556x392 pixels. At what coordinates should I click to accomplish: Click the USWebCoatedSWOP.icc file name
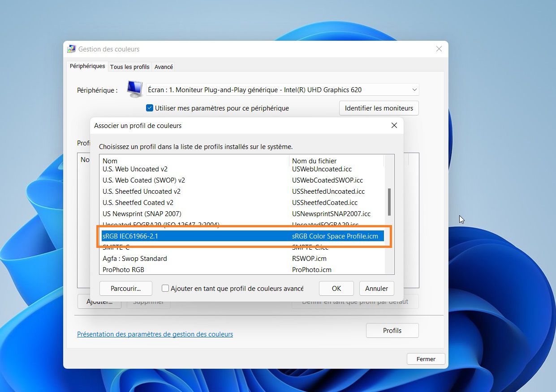click(328, 180)
